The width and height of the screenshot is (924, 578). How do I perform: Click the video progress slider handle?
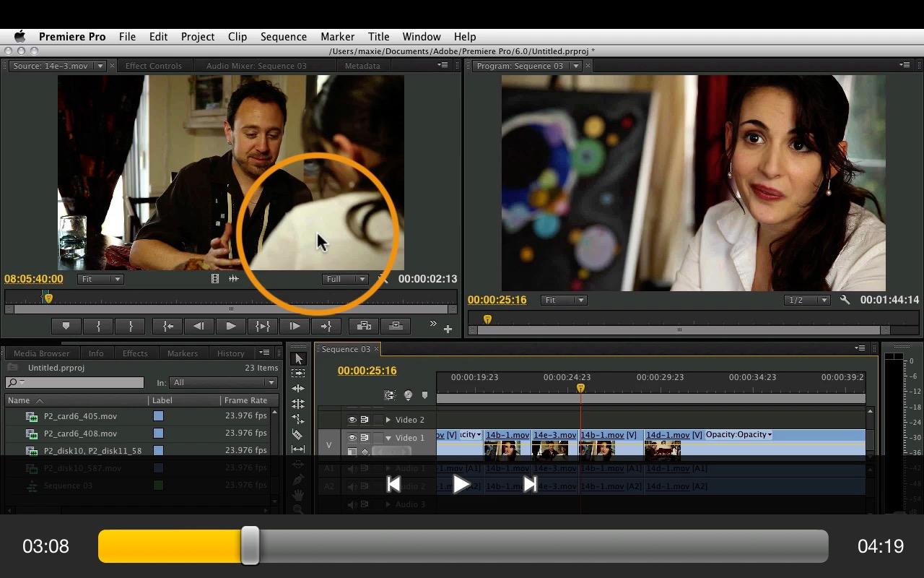[250, 545]
